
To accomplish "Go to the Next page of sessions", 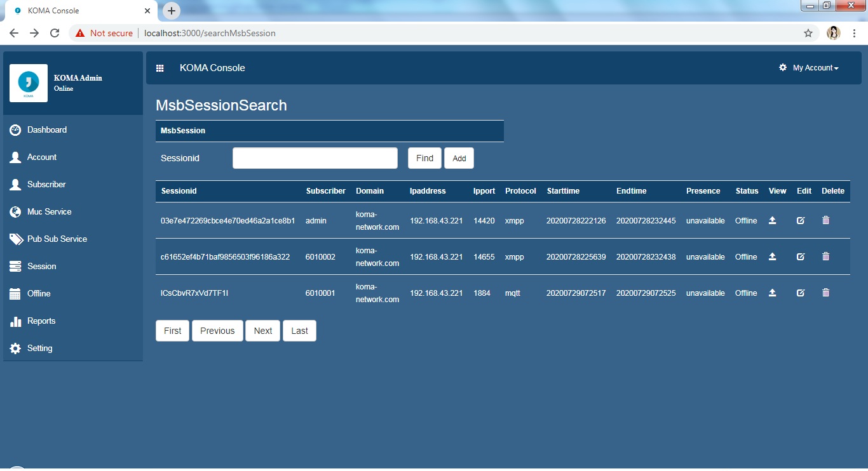I will click(262, 330).
